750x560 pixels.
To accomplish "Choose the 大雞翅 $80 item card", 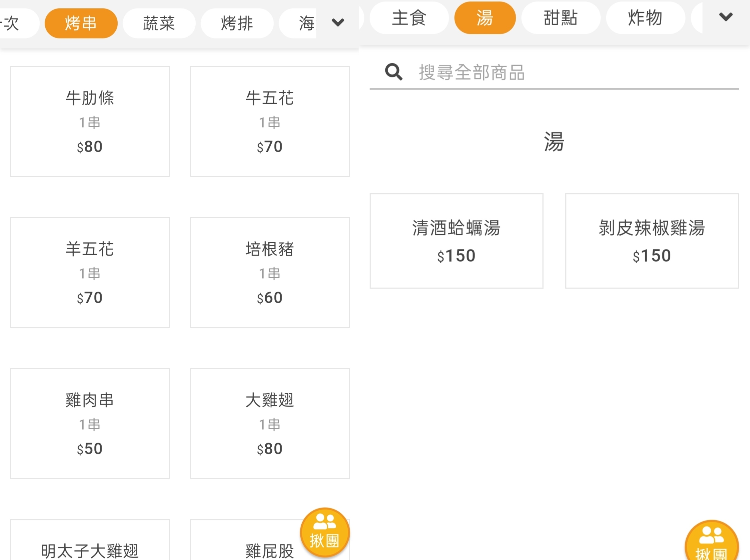I will pos(270,423).
